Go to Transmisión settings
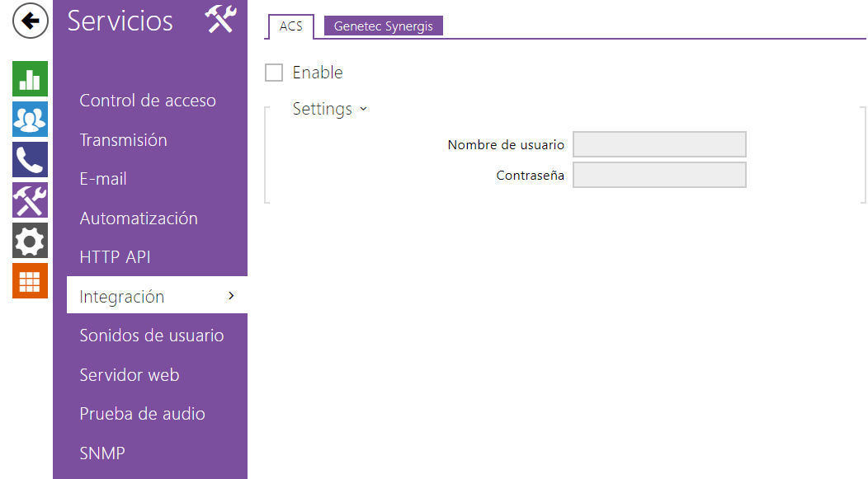The image size is (868, 479). coord(123,140)
